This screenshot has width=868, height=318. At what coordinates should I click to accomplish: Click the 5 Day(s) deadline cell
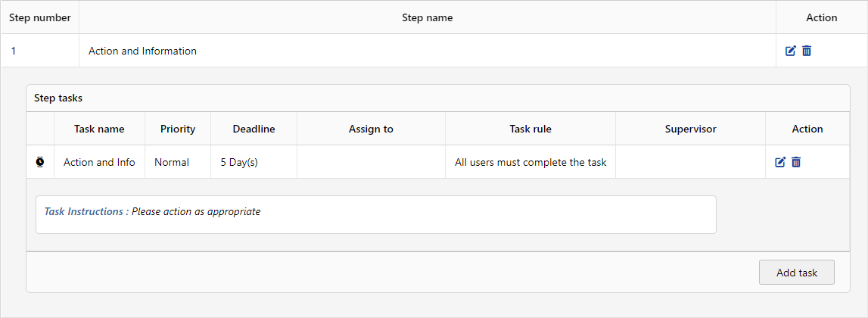[x=239, y=162]
